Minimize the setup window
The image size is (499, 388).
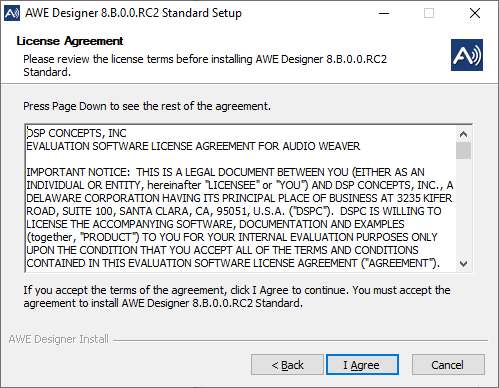coord(384,13)
